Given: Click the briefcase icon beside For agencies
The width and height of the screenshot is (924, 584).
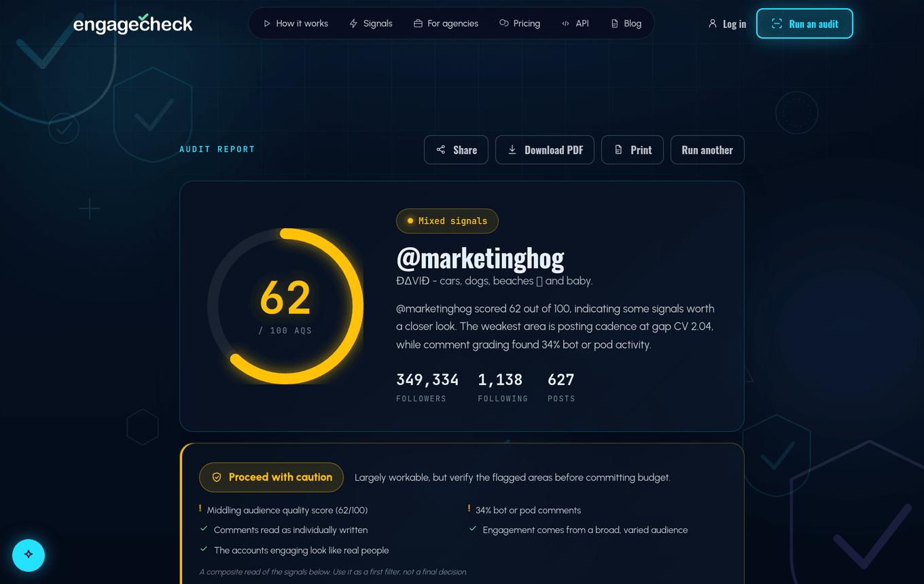Looking at the screenshot, I should [418, 23].
